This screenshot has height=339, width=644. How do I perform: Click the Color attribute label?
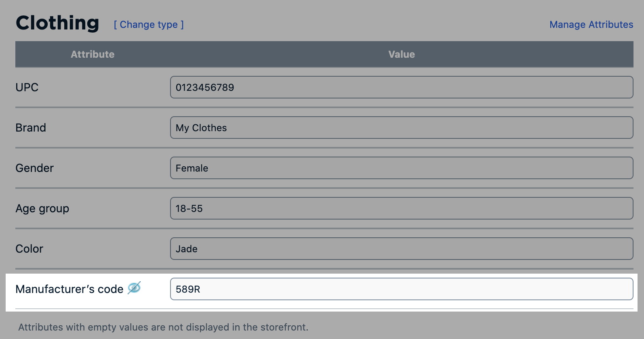point(29,249)
